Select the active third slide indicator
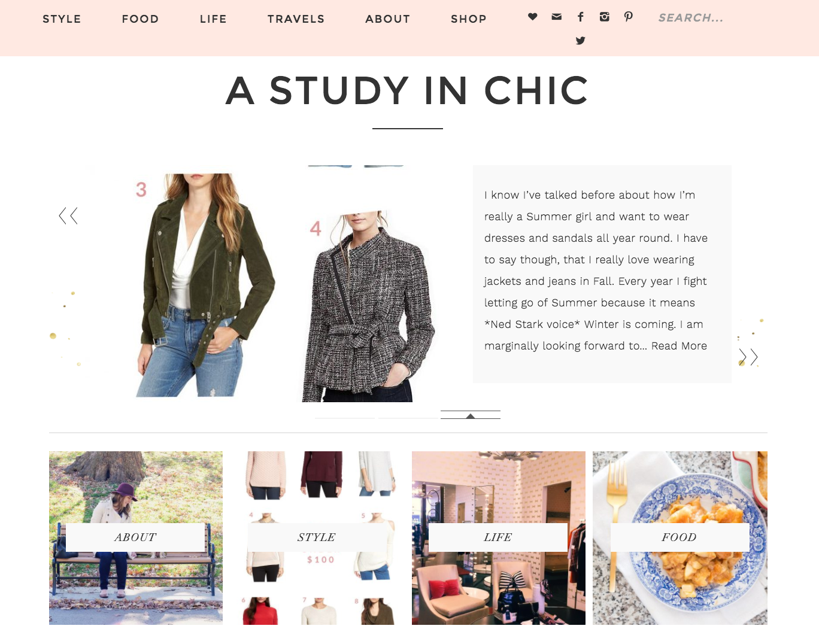The height and width of the screenshot is (644, 819). [471, 415]
